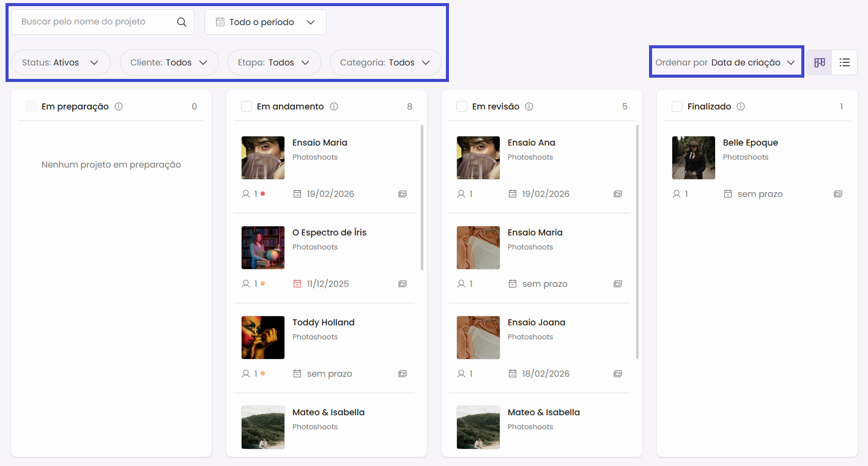Image resolution: width=868 pixels, height=466 pixels.
Task: Click the search magnifier icon
Action: coord(181,22)
